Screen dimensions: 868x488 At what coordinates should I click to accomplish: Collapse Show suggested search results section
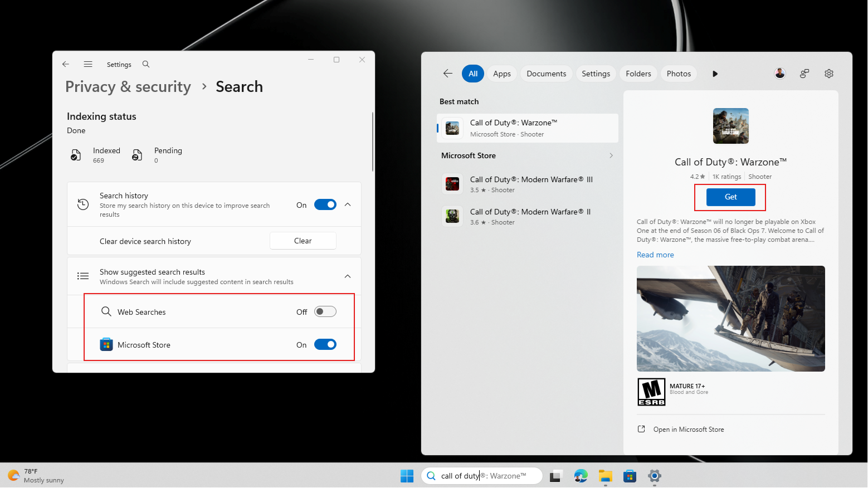[348, 276]
